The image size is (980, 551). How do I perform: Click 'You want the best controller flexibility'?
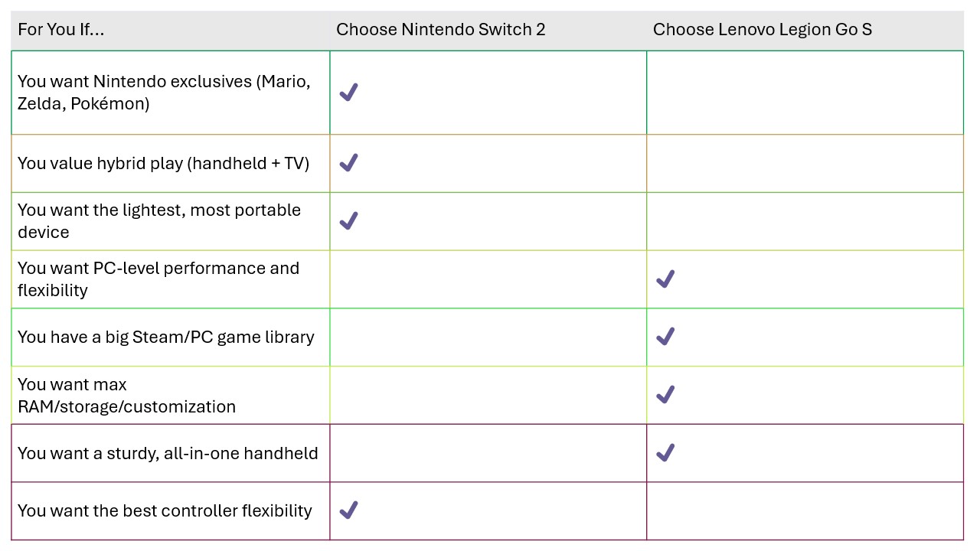pos(171,510)
